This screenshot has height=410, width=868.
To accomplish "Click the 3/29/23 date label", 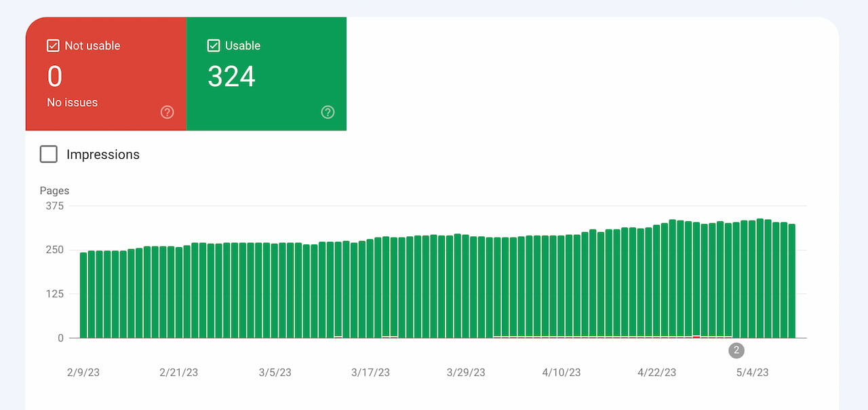I will (x=466, y=372).
